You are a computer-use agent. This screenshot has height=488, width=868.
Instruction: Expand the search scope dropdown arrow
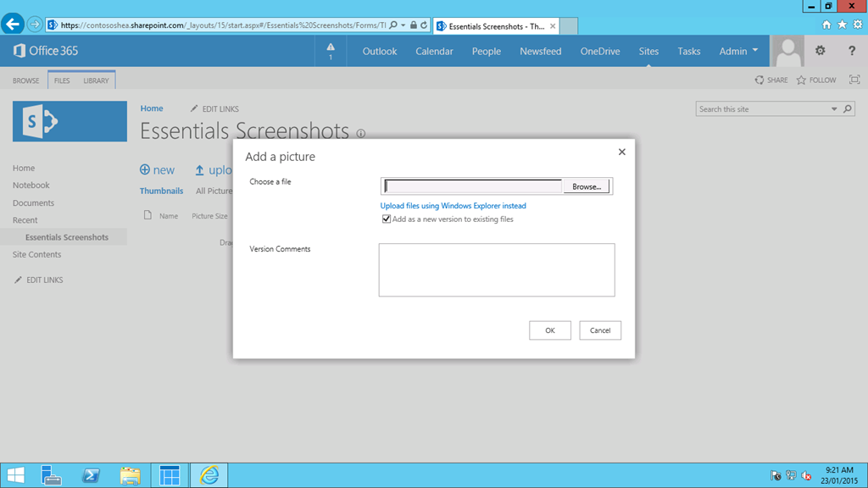pos(834,109)
